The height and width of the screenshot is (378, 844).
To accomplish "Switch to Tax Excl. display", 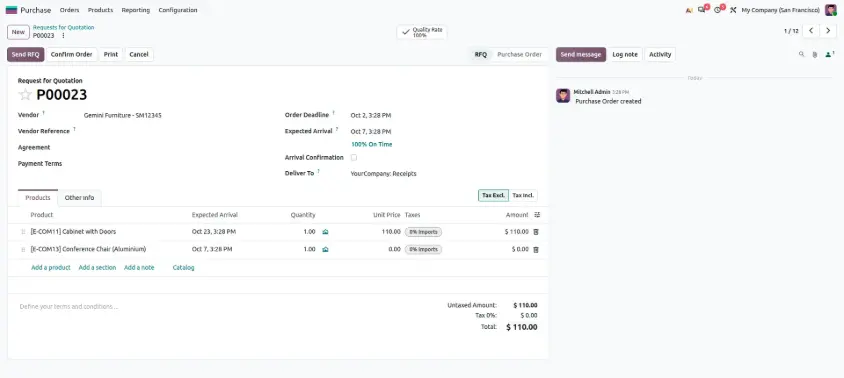I will [493, 195].
